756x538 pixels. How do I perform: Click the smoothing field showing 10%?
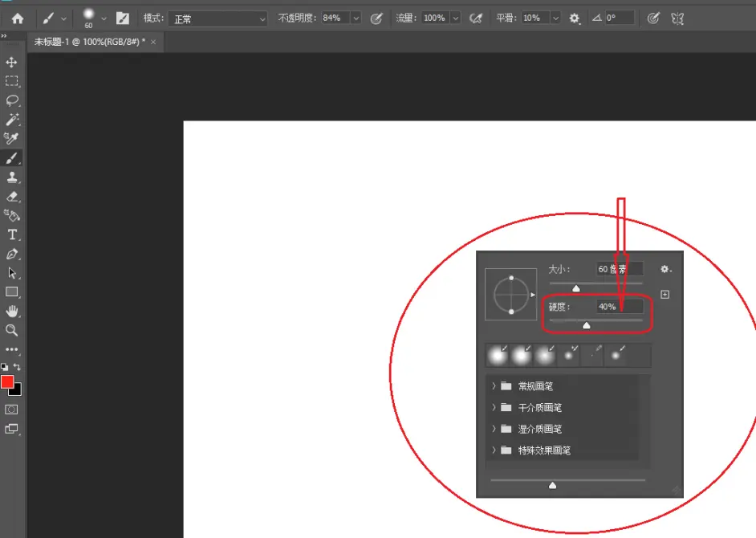tap(535, 18)
